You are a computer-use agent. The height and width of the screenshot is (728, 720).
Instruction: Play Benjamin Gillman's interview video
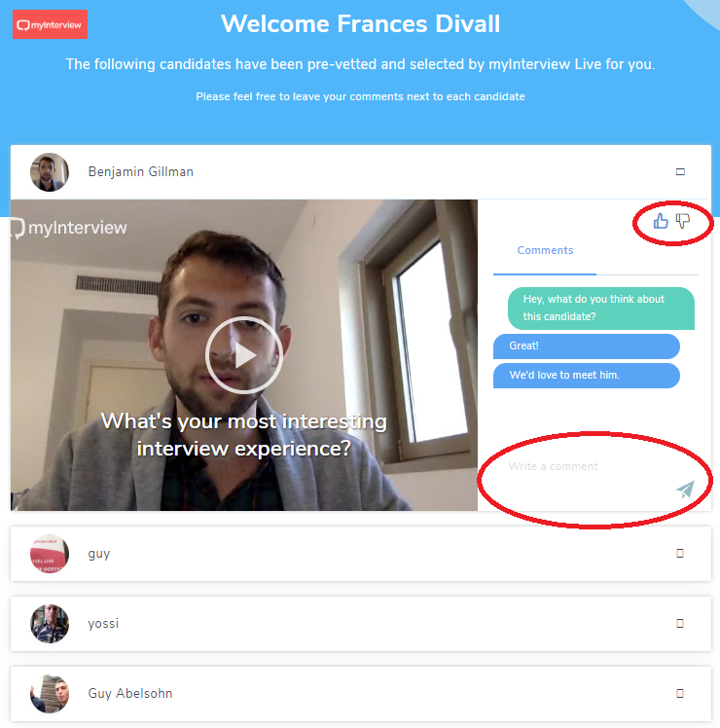tap(244, 355)
